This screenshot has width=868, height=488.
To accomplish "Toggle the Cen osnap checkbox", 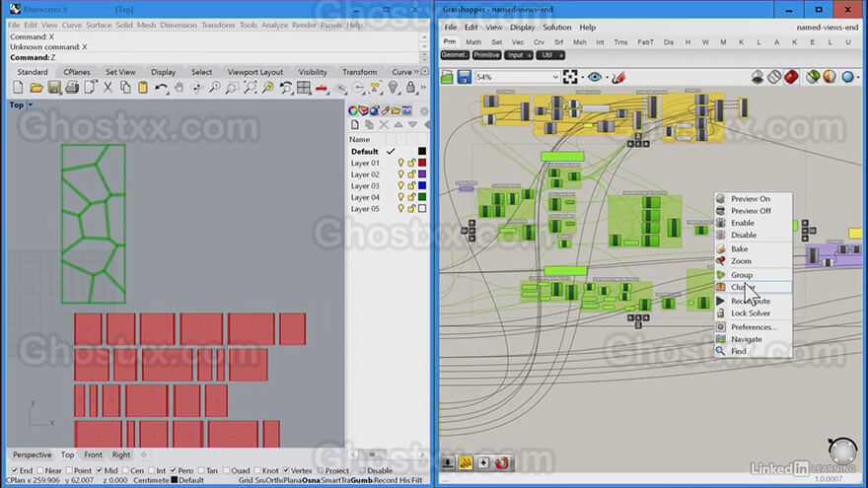I will 125,470.
